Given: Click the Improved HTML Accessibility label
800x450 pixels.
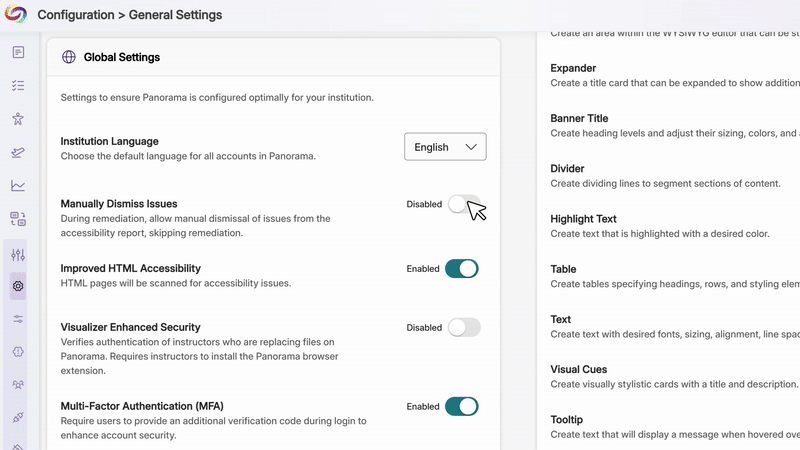Looking at the screenshot, I should pos(131,268).
